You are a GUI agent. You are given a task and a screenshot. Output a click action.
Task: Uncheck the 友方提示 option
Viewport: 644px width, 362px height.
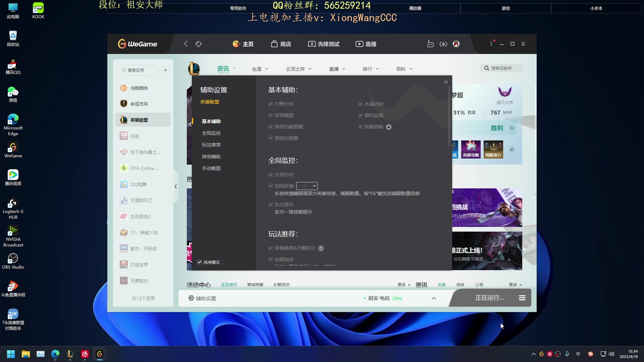tap(271, 204)
